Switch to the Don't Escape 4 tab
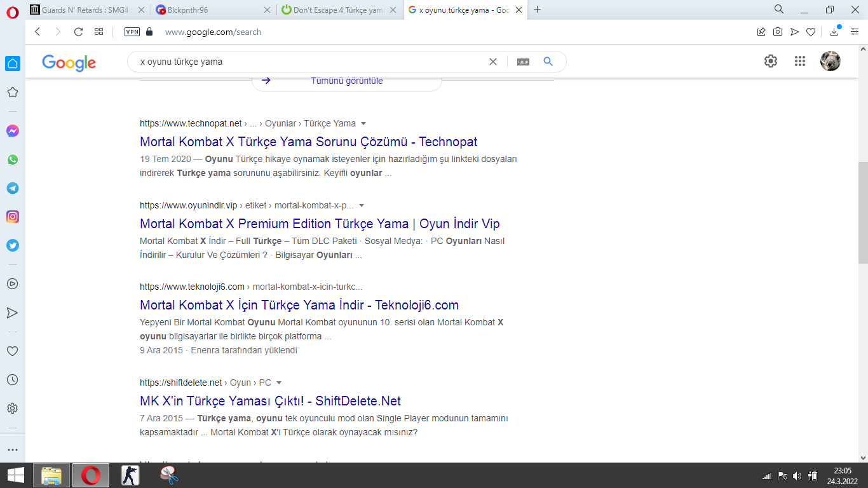 tap(340, 10)
